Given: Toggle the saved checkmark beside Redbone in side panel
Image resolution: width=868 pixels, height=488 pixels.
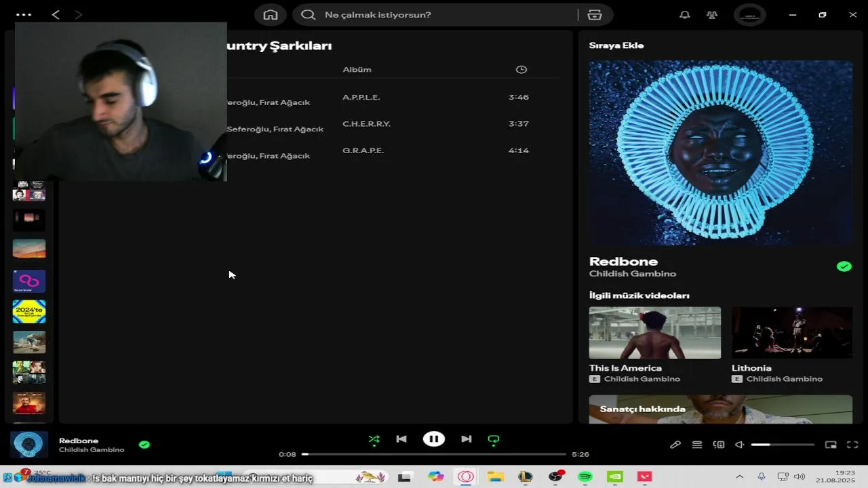Looking at the screenshot, I should (x=844, y=267).
